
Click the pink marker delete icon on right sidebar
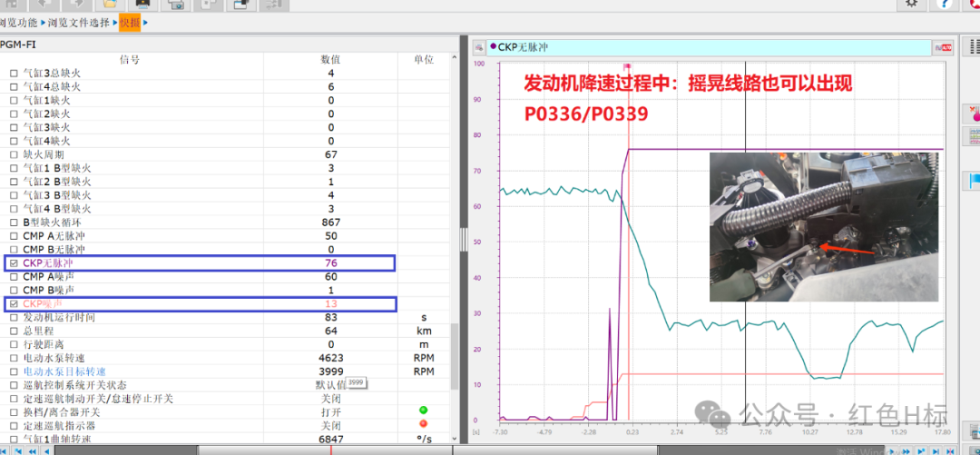tap(974, 114)
